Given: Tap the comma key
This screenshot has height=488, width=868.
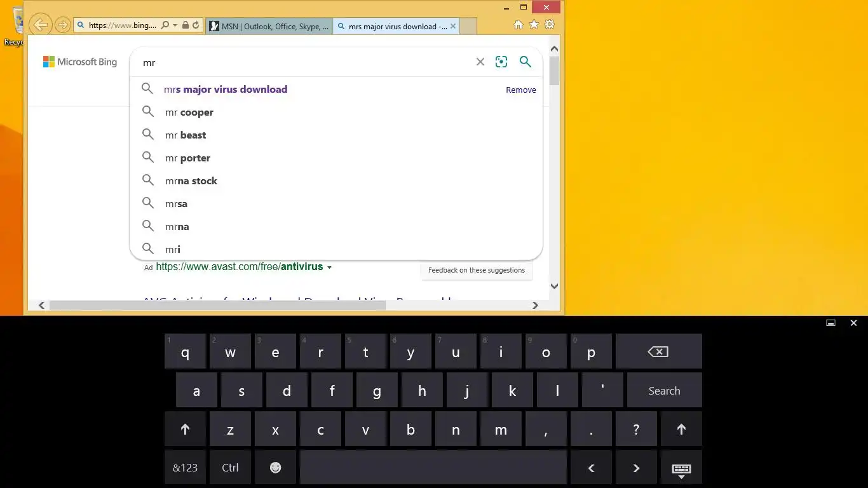Looking at the screenshot, I should point(546,430).
